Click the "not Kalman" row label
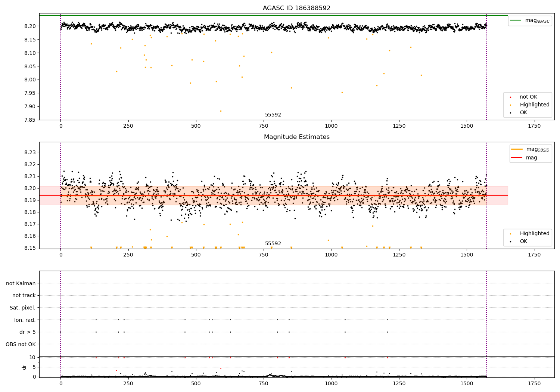Screen dimensions: 560x392 [21, 283]
